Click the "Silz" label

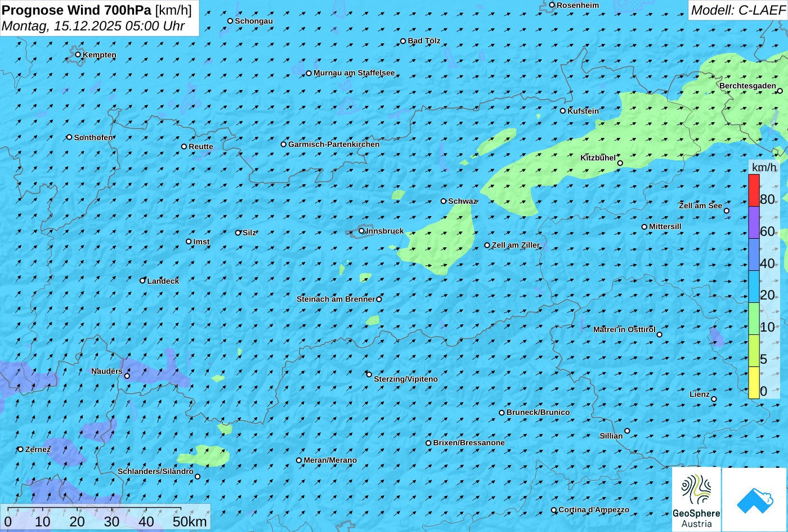(x=249, y=233)
